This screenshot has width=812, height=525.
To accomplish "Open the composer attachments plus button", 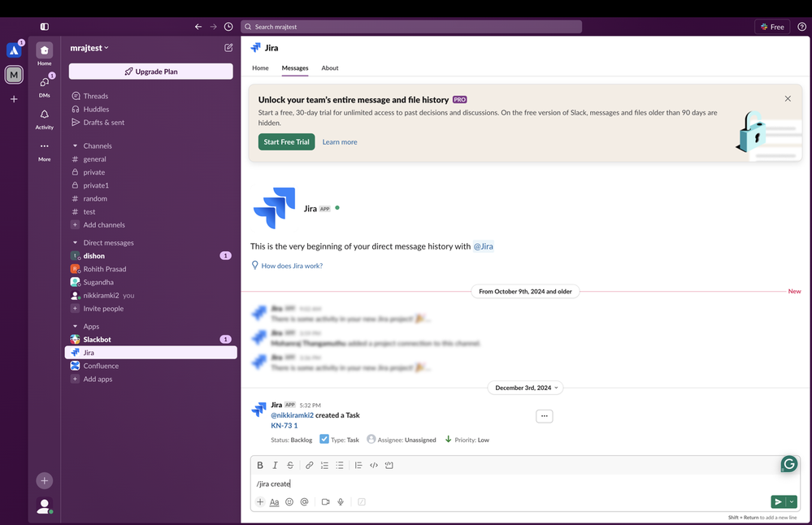I will [x=260, y=501].
